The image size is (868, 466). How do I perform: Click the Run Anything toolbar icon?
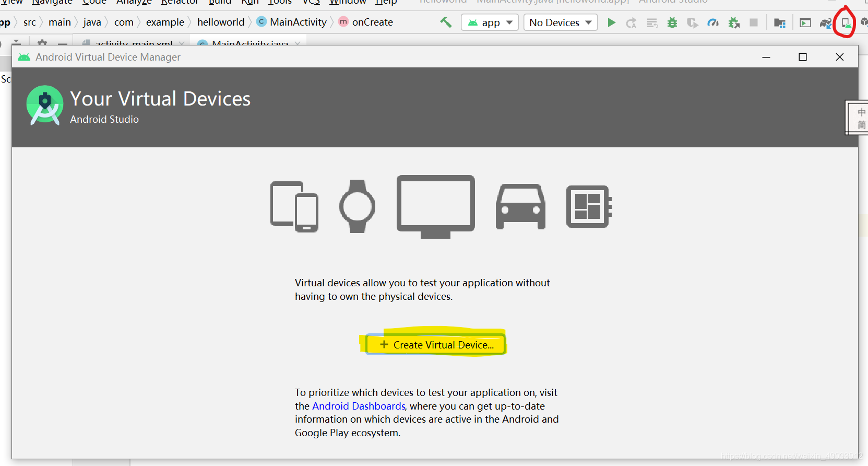point(805,22)
